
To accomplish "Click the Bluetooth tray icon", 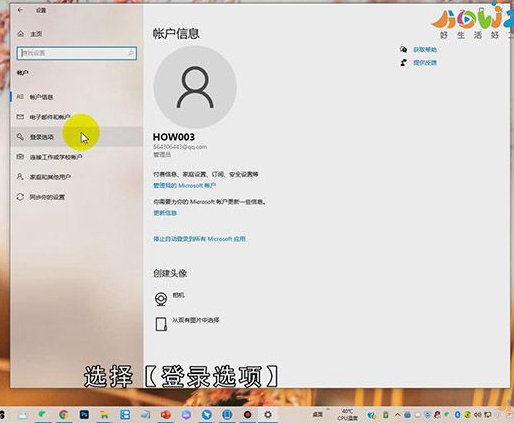I will pos(458,414).
